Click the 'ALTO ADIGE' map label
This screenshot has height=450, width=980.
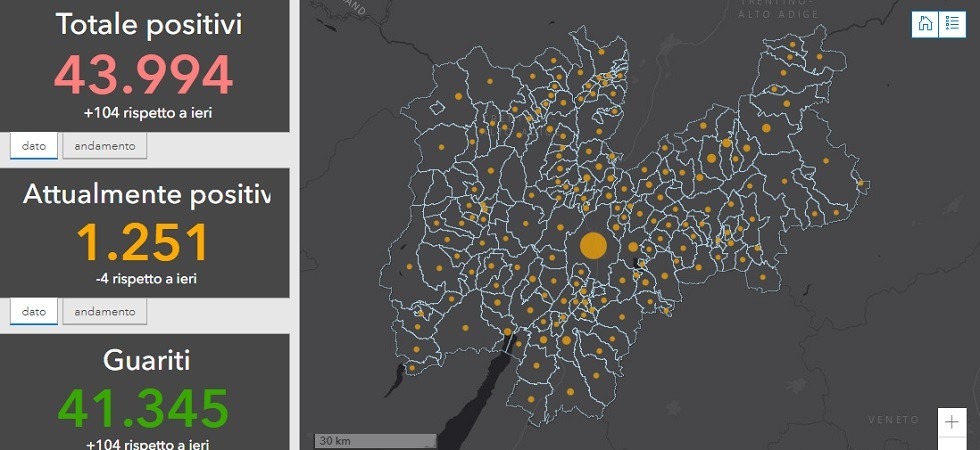pyautogui.click(x=779, y=14)
